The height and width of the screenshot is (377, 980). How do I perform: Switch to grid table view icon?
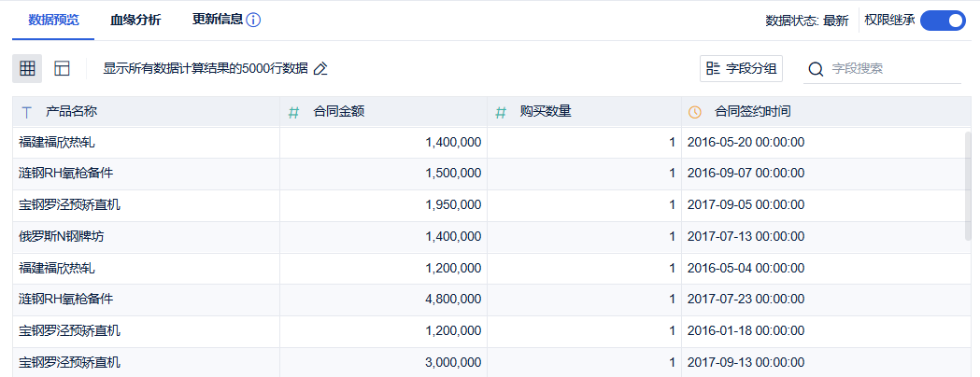click(x=27, y=68)
